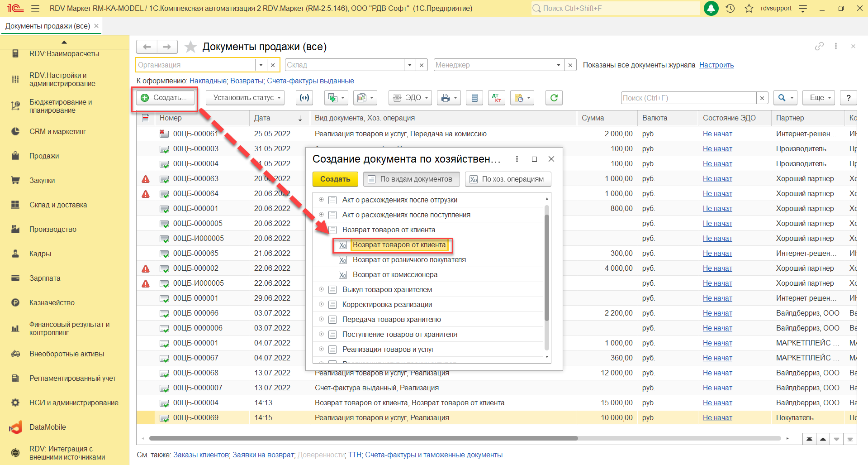
Task: Expand 'Реализация товаров и услуг' tree node
Action: (x=321, y=349)
